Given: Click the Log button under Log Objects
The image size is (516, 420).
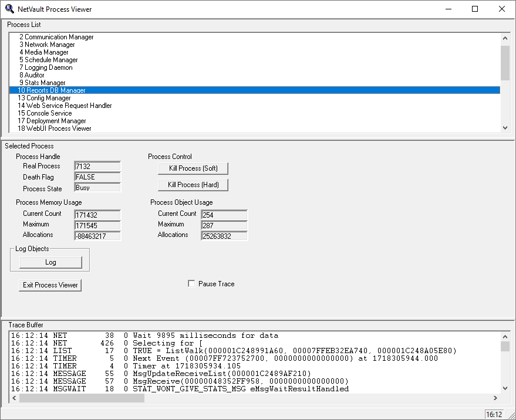Looking at the screenshot, I should coord(50,262).
